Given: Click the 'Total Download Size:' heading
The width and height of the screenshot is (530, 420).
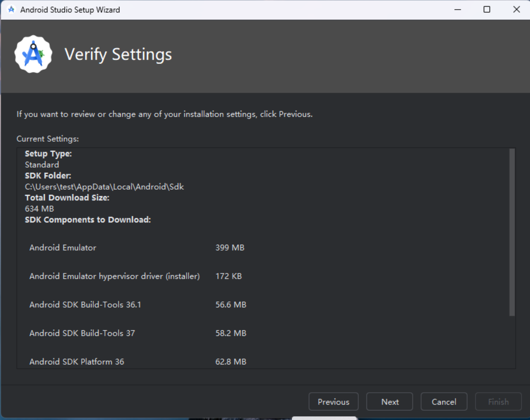Looking at the screenshot, I should pyautogui.click(x=67, y=198).
